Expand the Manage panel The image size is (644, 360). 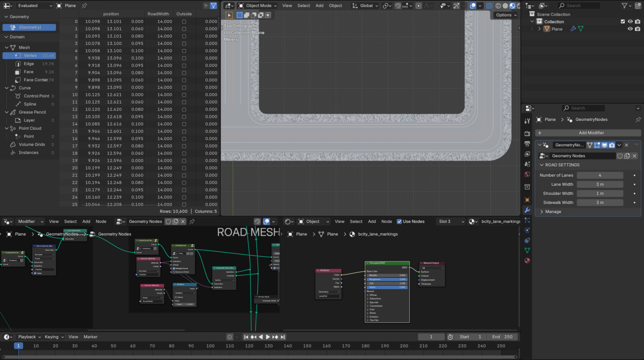pyautogui.click(x=542, y=211)
